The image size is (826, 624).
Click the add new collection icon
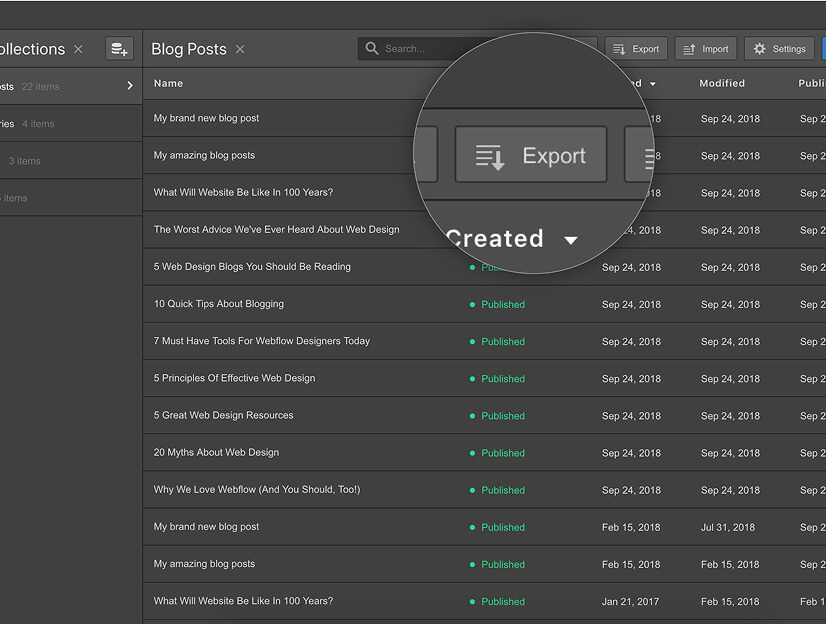click(119, 49)
